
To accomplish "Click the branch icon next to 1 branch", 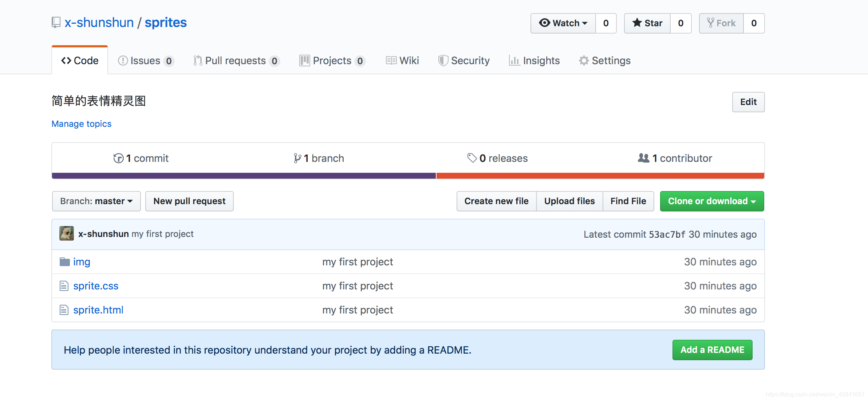I will [297, 158].
